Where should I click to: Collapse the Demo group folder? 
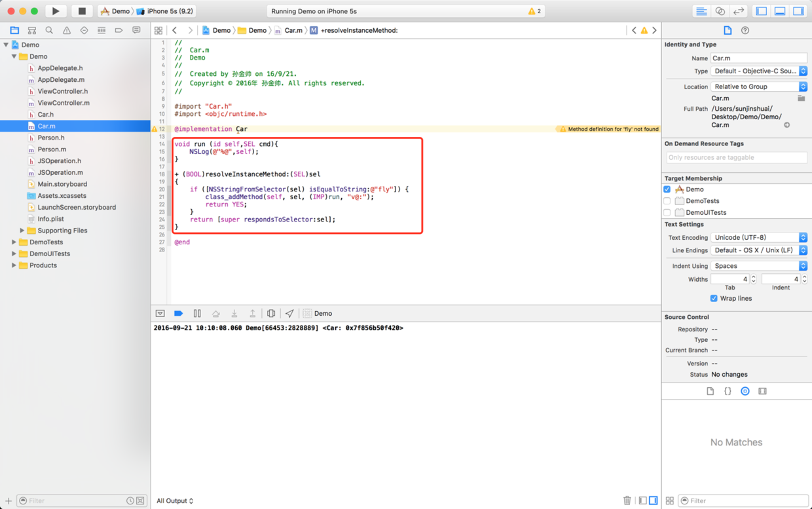(14, 56)
